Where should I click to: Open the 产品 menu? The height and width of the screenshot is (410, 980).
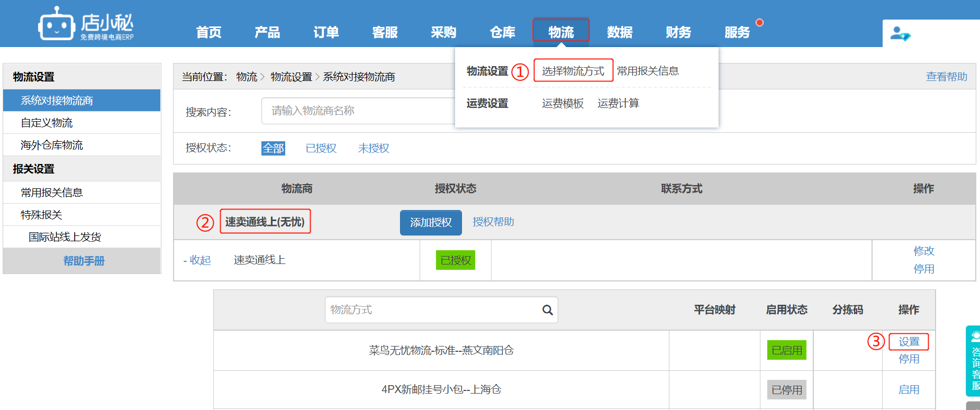267,32
